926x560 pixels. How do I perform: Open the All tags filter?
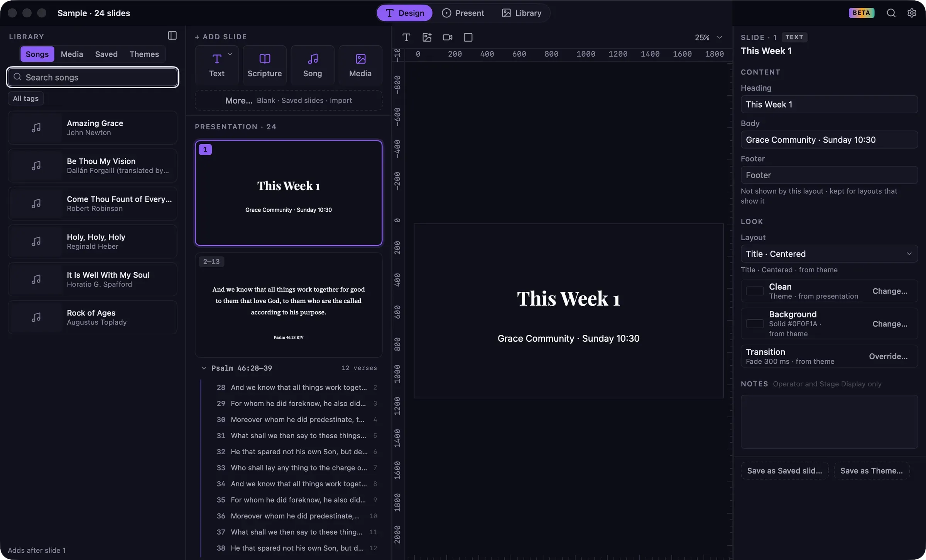(26, 98)
